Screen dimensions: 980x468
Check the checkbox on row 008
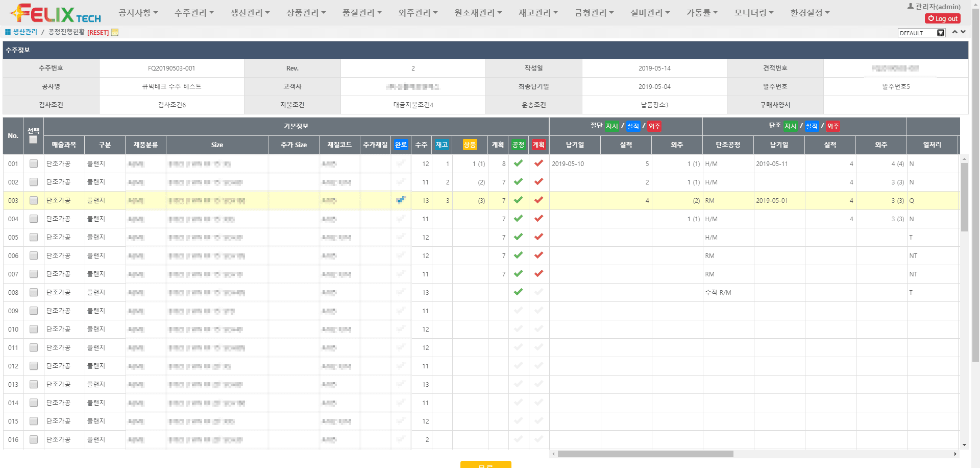coord(33,292)
